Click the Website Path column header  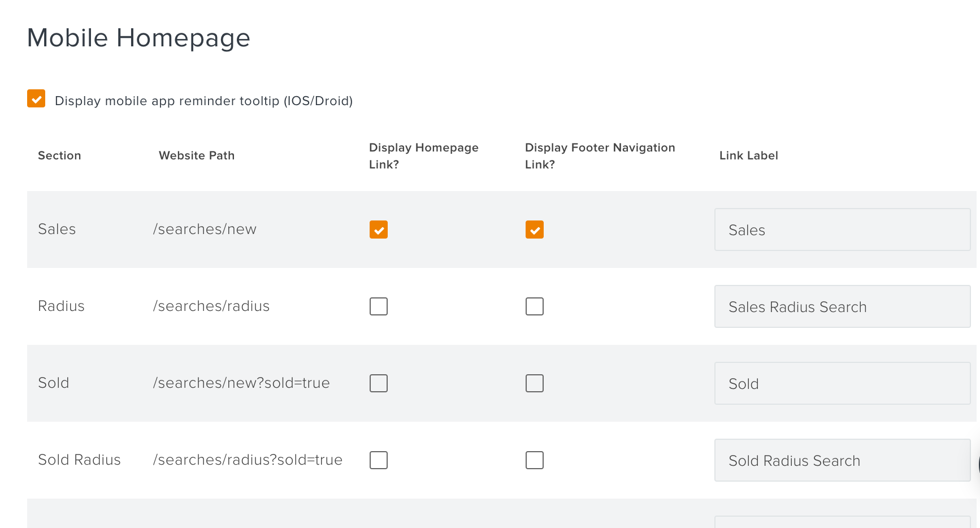click(197, 155)
